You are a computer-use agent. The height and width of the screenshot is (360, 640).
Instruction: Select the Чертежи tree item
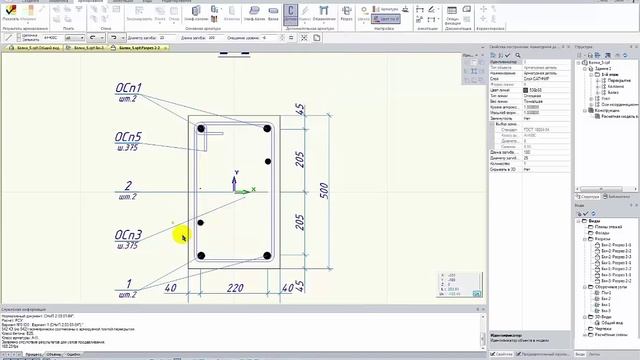coord(603,329)
